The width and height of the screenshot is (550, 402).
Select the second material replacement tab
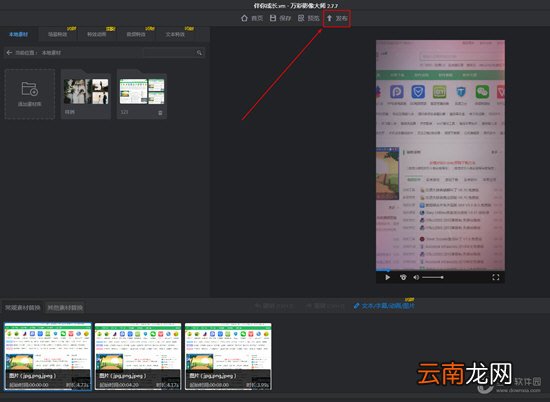click(65, 308)
